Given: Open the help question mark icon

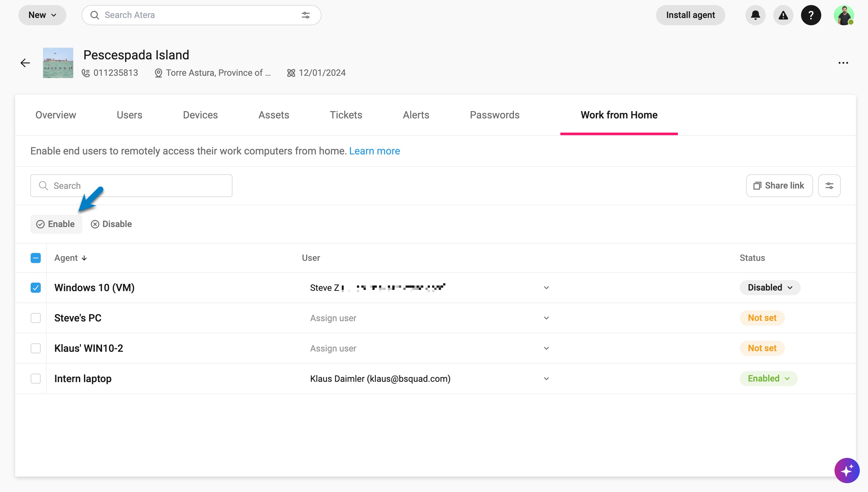Looking at the screenshot, I should 811,15.
